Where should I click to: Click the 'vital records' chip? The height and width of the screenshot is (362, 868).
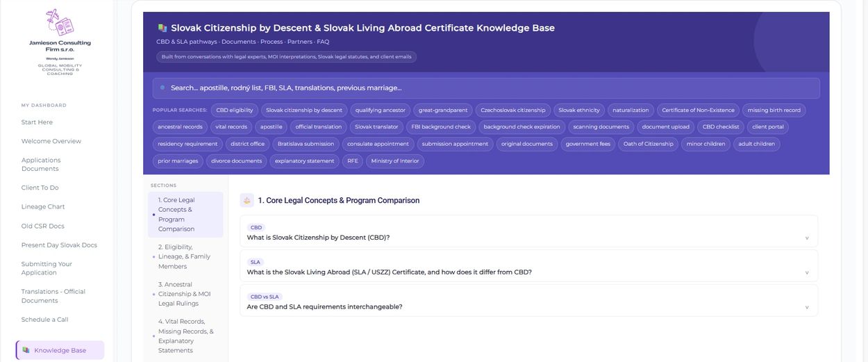[x=231, y=126]
